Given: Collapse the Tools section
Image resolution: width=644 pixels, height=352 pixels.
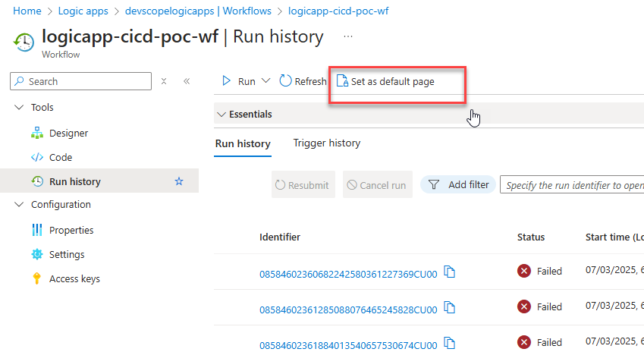Looking at the screenshot, I should pos(19,108).
